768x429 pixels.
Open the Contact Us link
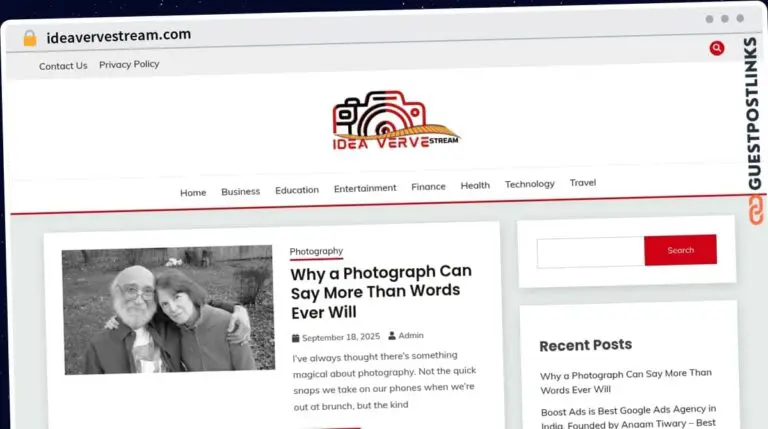click(x=63, y=66)
